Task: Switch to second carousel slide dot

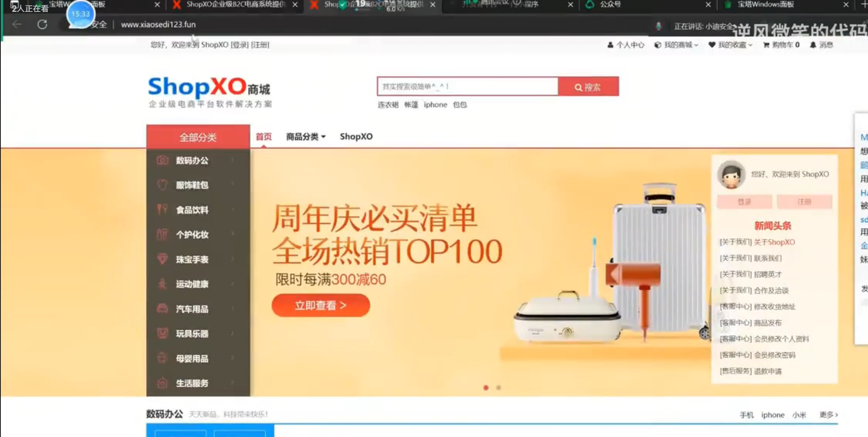Action: (498, 388)
